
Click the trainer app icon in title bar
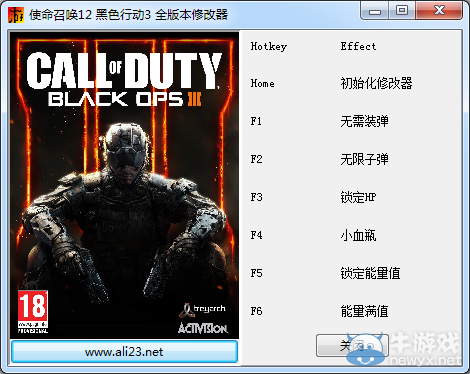tap(16, 15)
